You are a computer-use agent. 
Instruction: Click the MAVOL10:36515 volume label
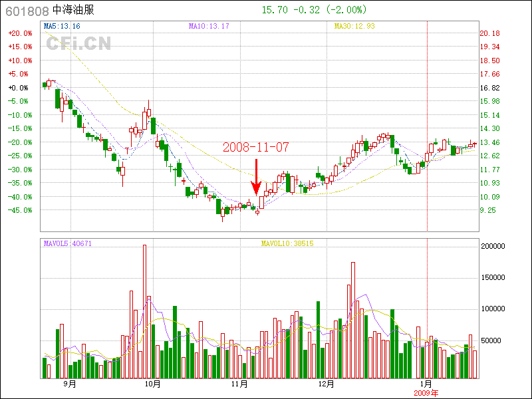[x=288, y=243]
